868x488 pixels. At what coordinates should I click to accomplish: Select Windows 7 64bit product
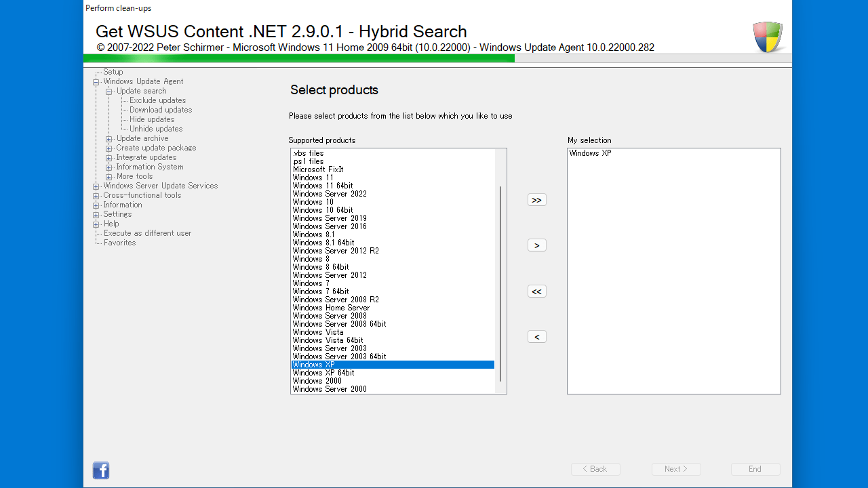click(x=393, y=291)
